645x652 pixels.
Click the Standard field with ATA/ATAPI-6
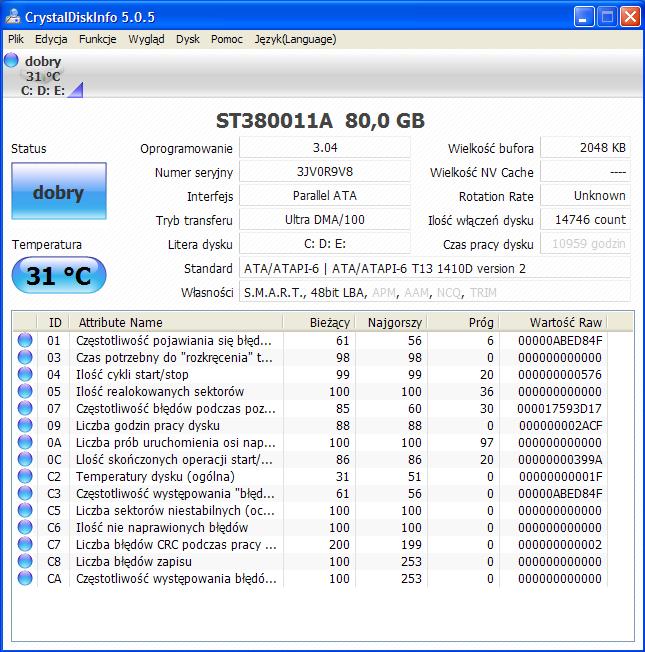coord(435,268)
